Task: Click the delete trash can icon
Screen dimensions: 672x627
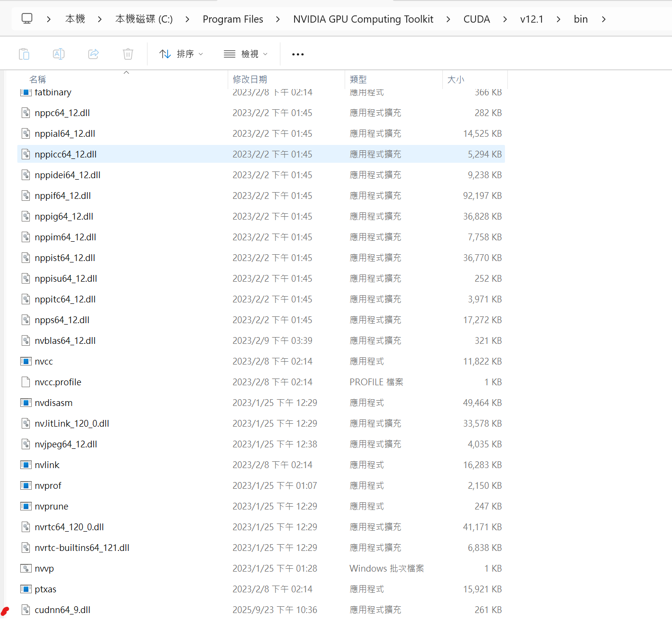Action: click(x=128, y=54)
